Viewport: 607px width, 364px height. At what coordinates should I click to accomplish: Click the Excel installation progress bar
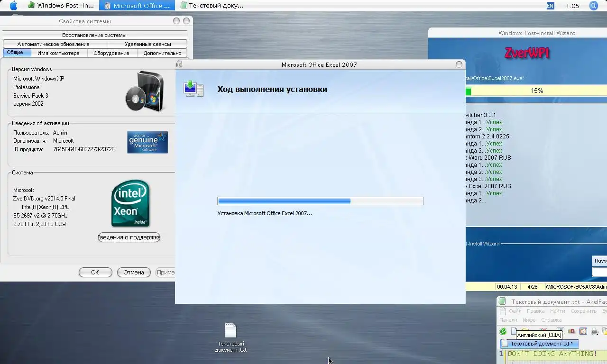coord(320,201)
